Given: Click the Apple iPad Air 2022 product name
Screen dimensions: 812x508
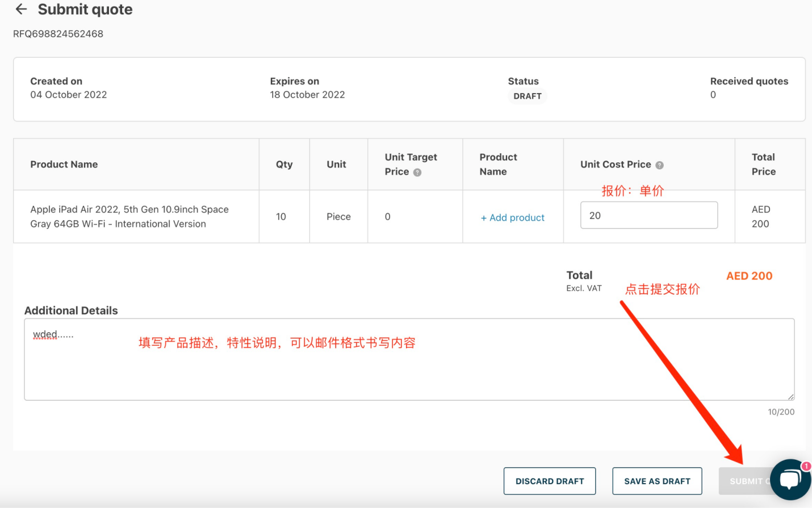Looking at the screenshot, I should tap(129, 217).
